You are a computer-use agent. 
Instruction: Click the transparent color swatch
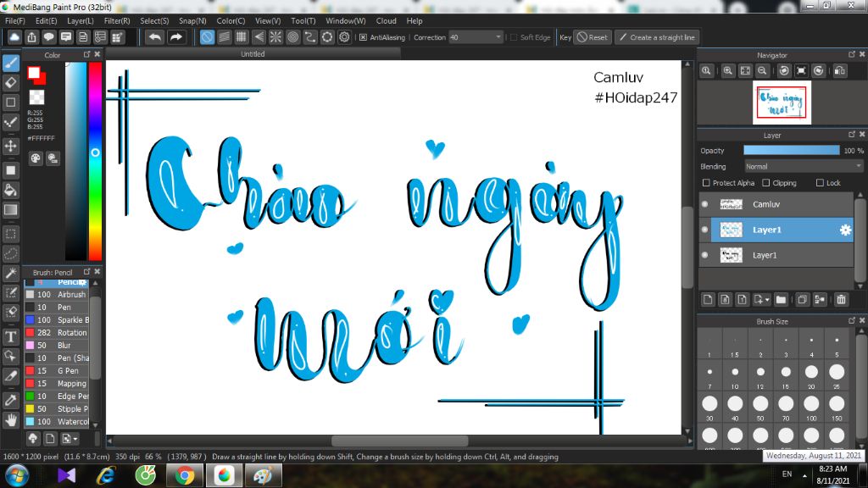36,97
